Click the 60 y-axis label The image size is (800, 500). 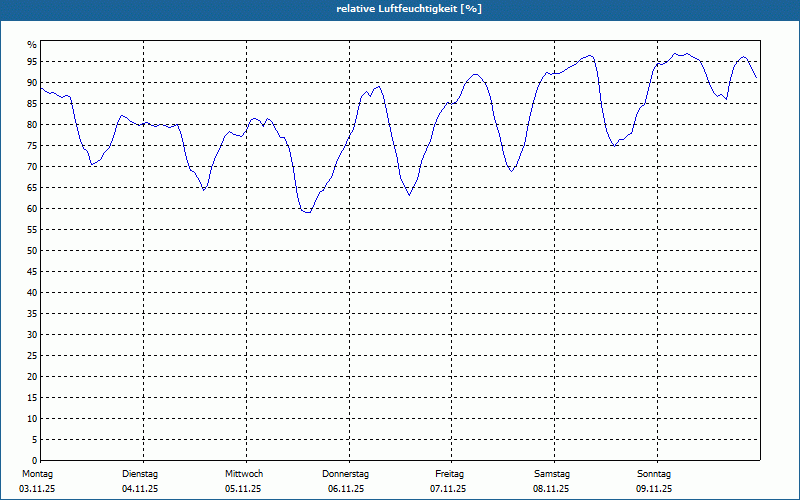coord(32,209)
